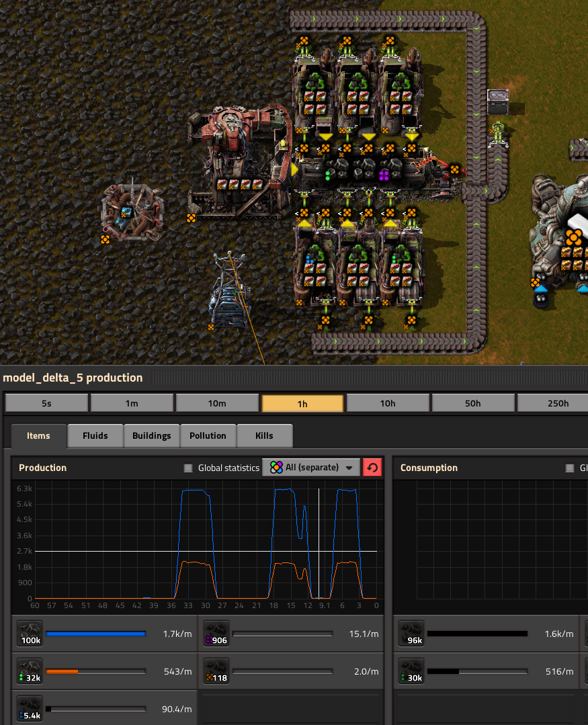
Task: Click the production bar for 90.4/m
Action: click(95, 709)
